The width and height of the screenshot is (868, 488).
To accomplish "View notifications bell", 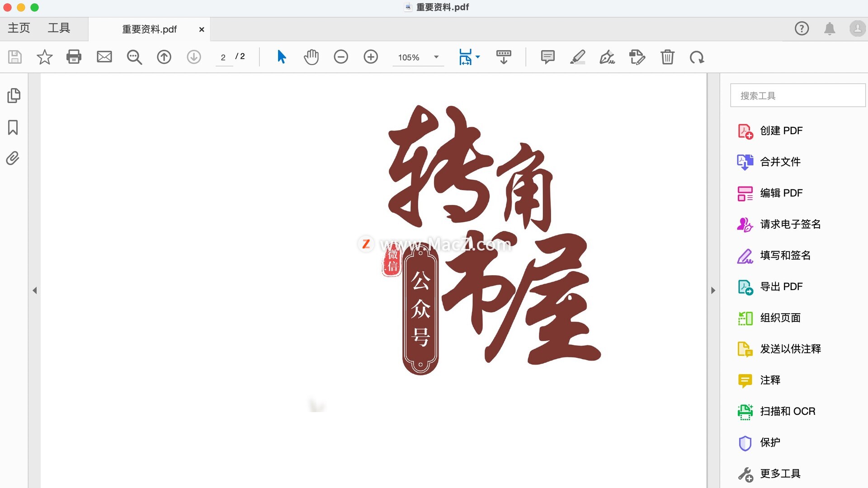I will [830, 28].
